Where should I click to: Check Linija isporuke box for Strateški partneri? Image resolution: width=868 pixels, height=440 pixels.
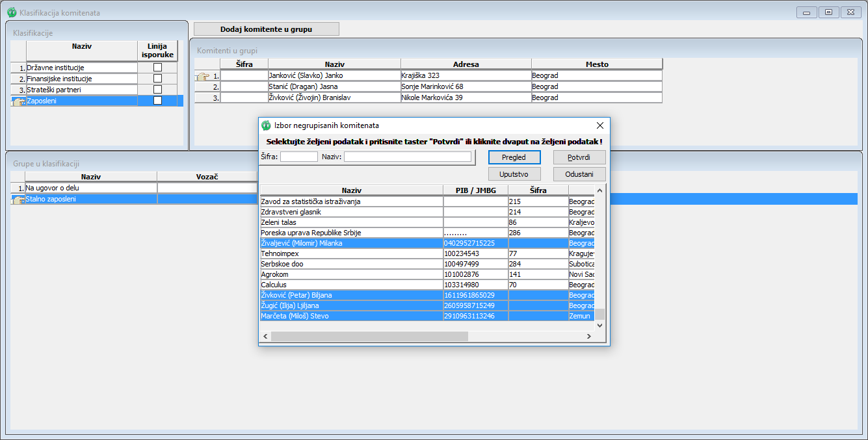tap(157, 90)
